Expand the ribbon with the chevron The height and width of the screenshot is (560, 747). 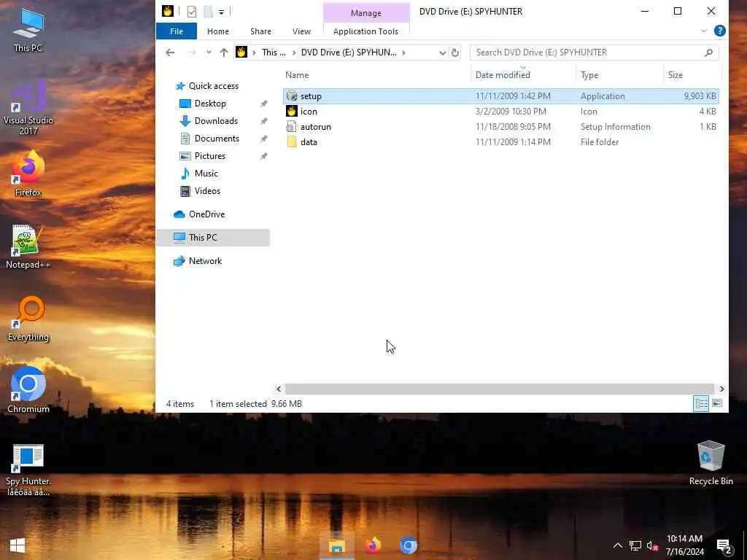coord(704,31)
